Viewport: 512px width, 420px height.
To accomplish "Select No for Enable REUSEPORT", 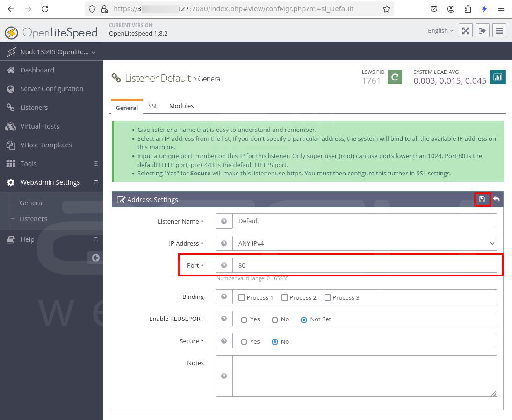I will tap(275, 320).
